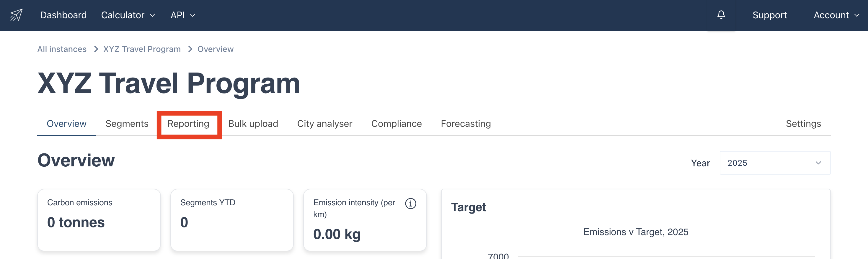Open the Bulk upload tab

point(253,124)
